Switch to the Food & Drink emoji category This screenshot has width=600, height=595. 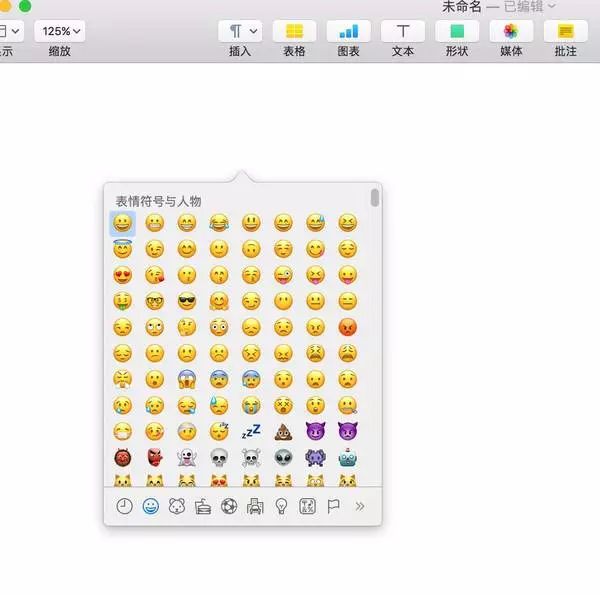pos(203,506)
